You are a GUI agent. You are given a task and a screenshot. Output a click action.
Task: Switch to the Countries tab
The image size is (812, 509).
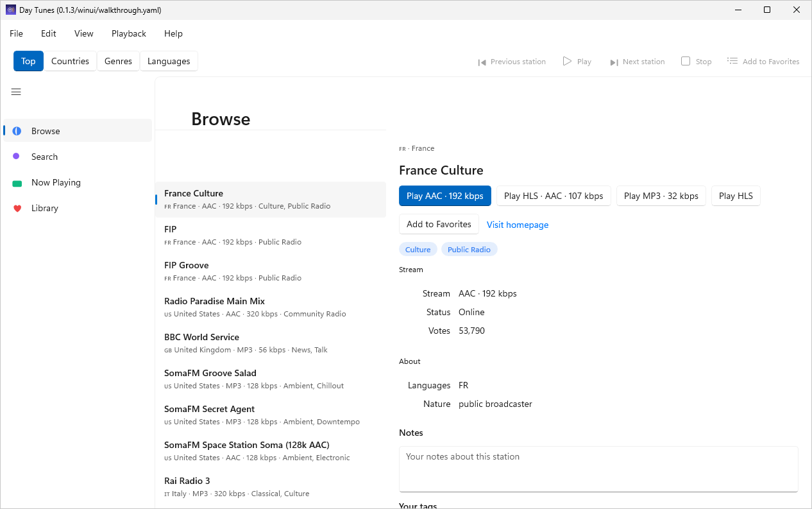pos(70,61)
